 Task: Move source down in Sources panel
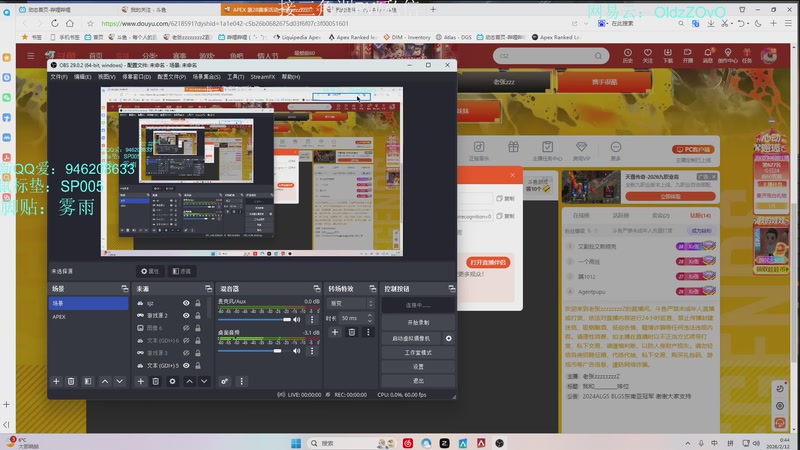[204, 381]
